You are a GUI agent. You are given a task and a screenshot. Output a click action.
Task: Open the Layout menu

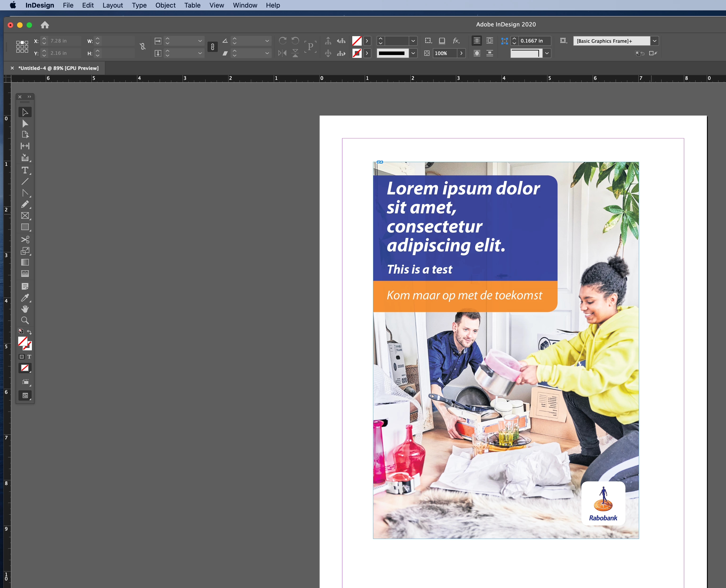click(112, 5)
